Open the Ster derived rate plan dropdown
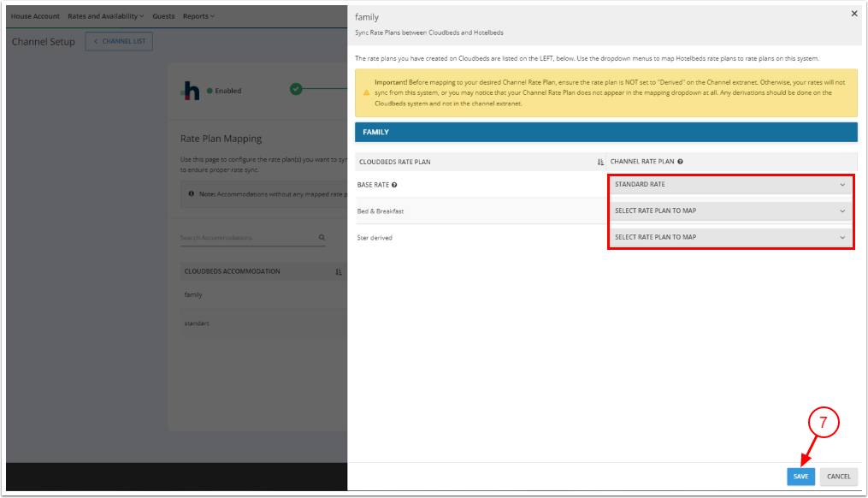Screen dimensions: 868x498 [x=730, y=237]
